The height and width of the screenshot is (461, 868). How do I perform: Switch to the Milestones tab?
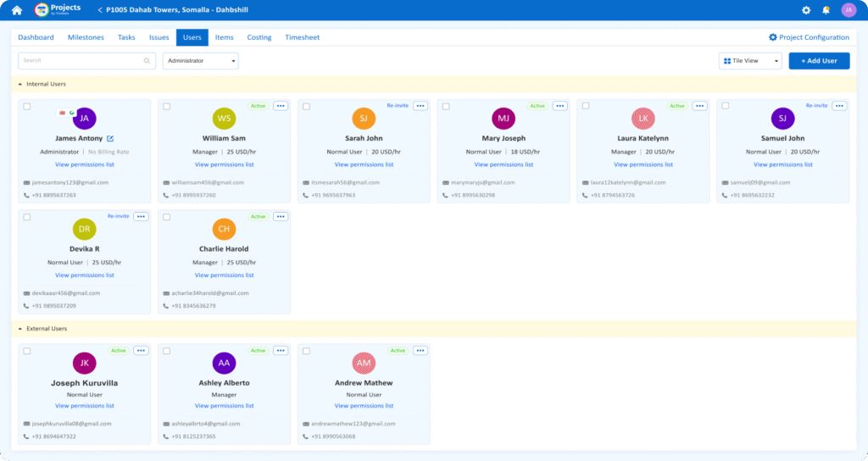[x=86, y=37]
